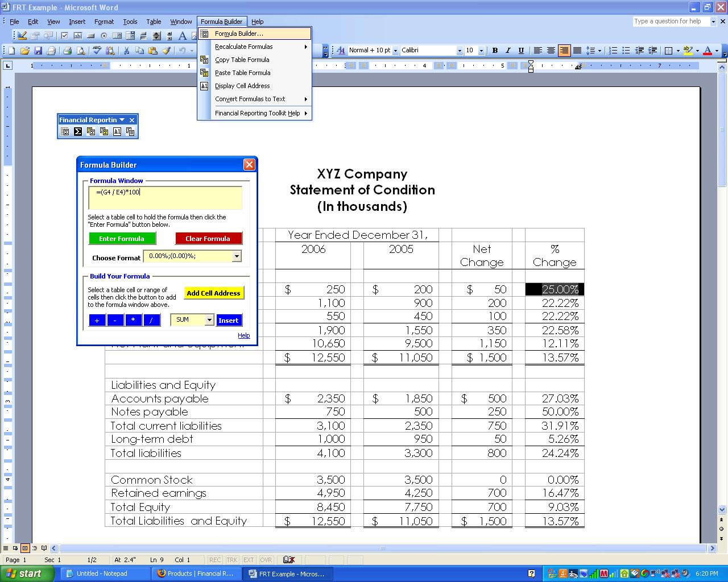Click the Print icon
The height and width of the screenshot is (582, 728).
click(67, 51)
